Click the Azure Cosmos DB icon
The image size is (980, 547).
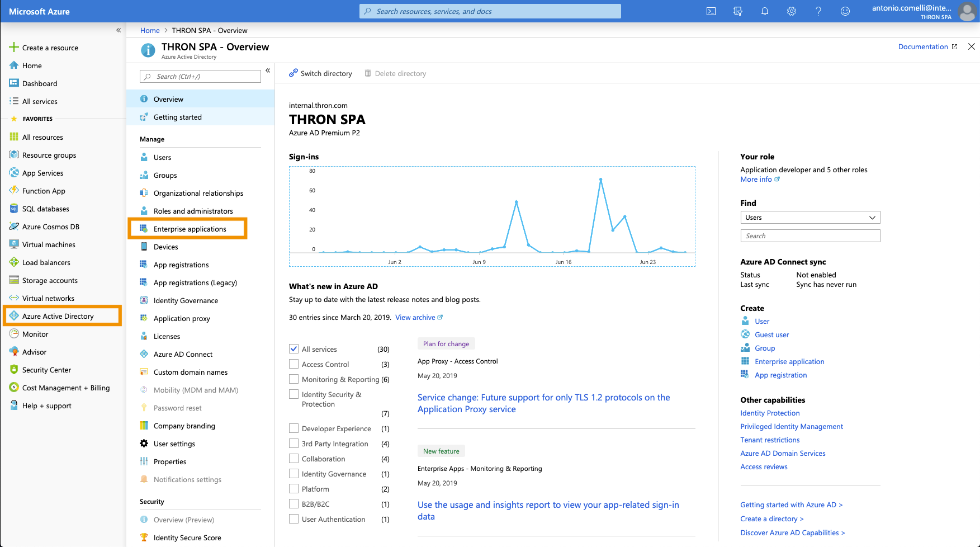(x=14, y=227)
